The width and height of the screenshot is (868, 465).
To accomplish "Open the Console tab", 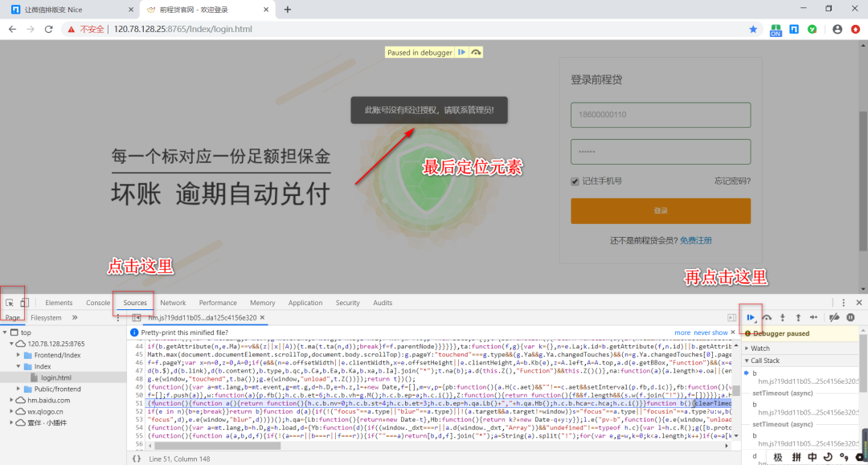I will coord(97,303).
